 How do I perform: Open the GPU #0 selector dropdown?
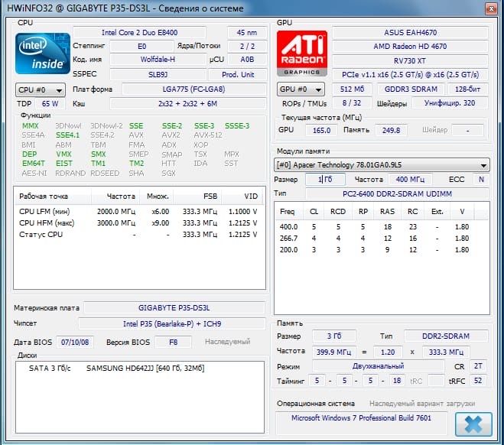point(301,89)
